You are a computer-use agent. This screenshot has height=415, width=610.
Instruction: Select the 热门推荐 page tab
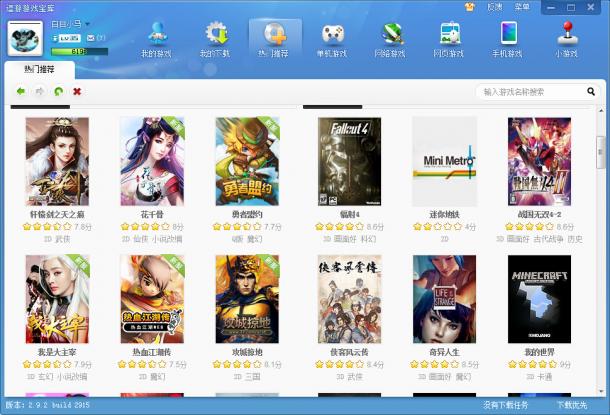pos(39,69)
